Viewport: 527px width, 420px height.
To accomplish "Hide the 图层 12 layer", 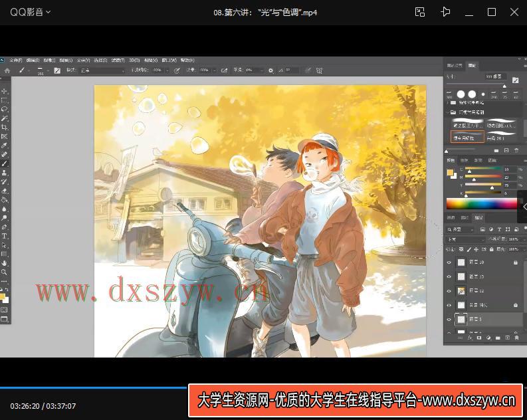I will 449,291.
